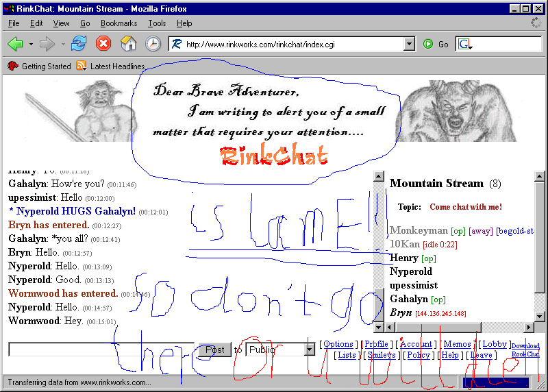Expand the address bar URL dropdown

pyautogui.click(x=409, y=44)
